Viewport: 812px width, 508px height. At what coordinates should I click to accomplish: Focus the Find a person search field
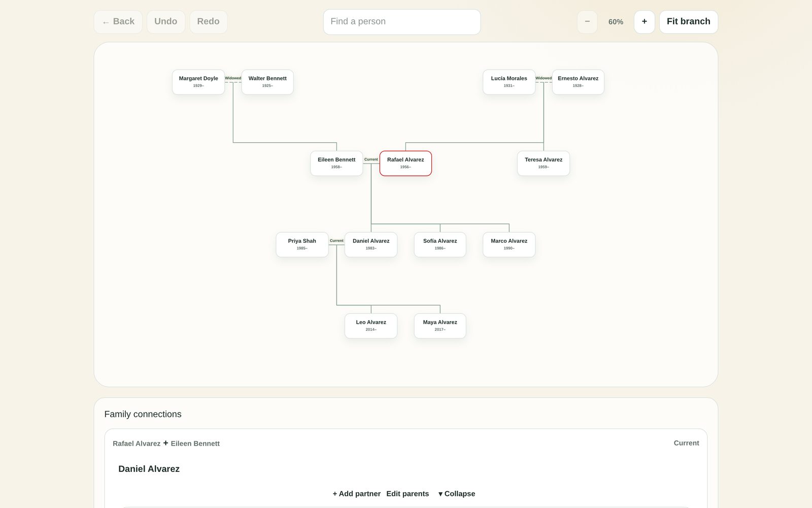pos(402,22)
